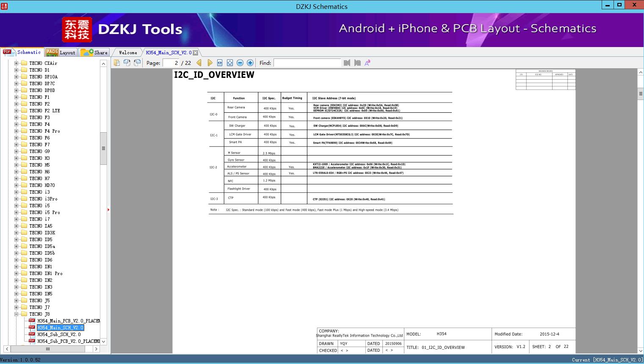Image resolution: width=644 pixels, height=364 pixels.
Task: Expand the TECNO H3 folder
Action: click(17, 158)
